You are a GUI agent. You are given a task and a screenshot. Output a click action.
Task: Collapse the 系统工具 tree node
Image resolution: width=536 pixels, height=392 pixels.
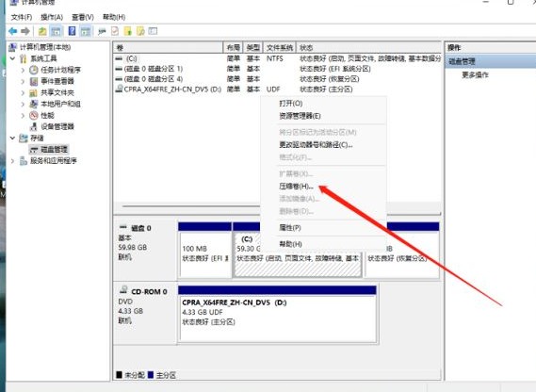[x=12, y=58]
